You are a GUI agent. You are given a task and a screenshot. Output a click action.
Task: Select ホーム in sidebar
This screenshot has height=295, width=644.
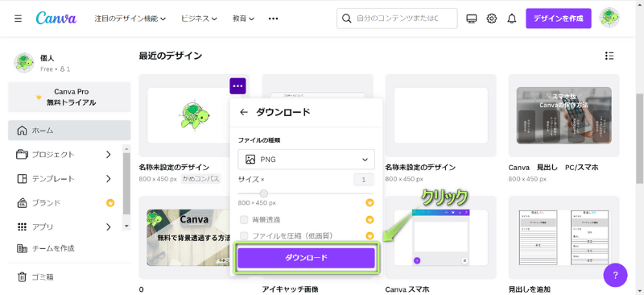coord(69,131)
